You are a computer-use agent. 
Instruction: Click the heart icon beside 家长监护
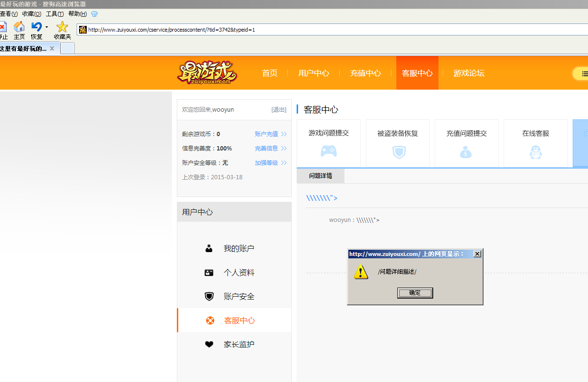(x=209, y=344)
